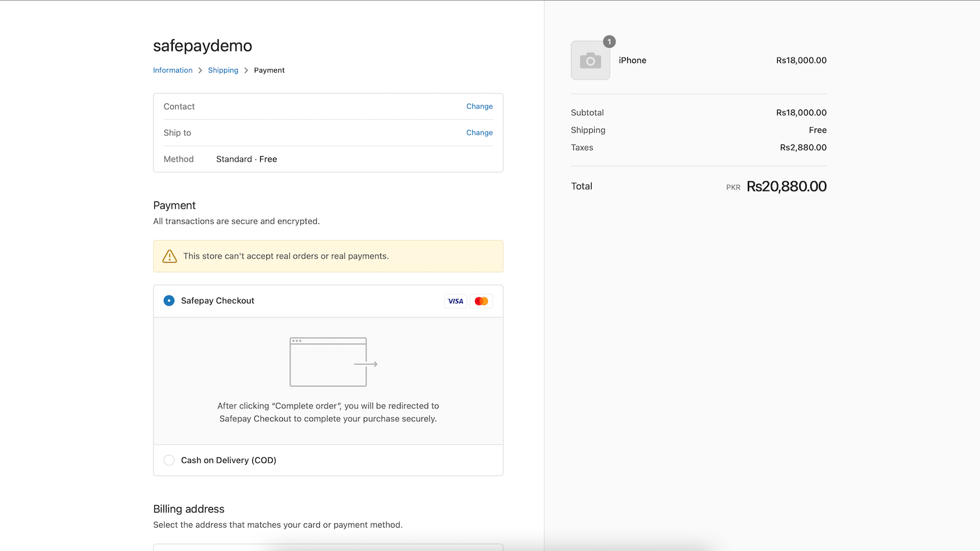Viewport: 980px width, 551px height.
Task: Click the Ship to row label
Action: pos(177,133)
